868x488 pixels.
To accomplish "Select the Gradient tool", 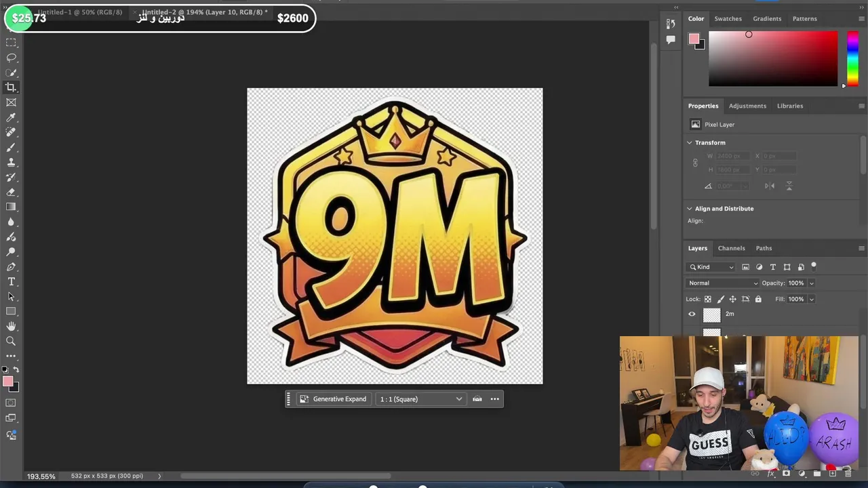I will [11, 207].
